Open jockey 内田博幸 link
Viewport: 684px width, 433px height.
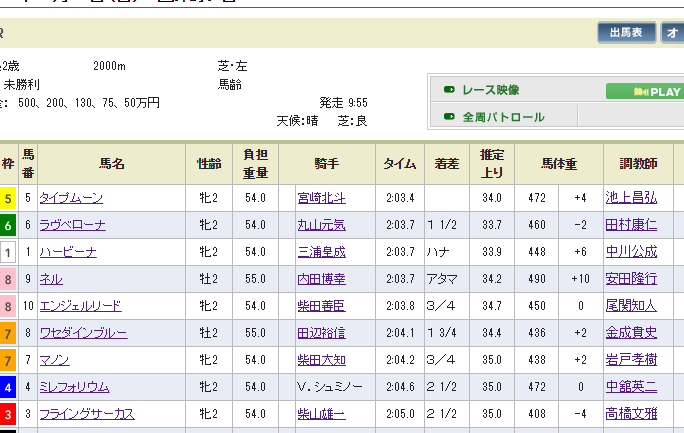[321, 279]
